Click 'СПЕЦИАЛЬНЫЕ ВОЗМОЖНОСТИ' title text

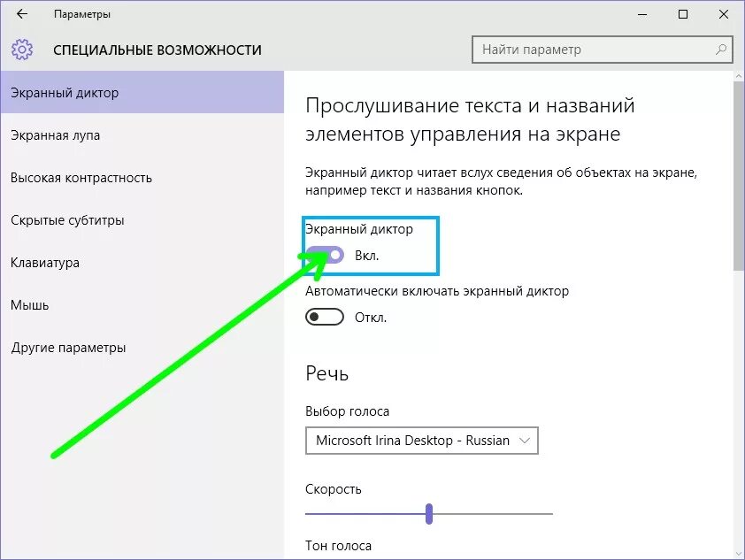(x=157, y=50)
